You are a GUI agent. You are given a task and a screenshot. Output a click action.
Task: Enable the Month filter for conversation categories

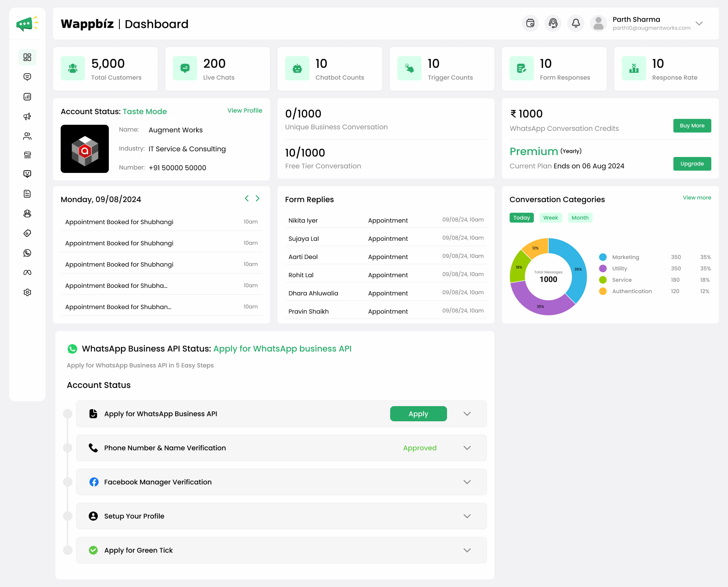click(x=580, y=218)
